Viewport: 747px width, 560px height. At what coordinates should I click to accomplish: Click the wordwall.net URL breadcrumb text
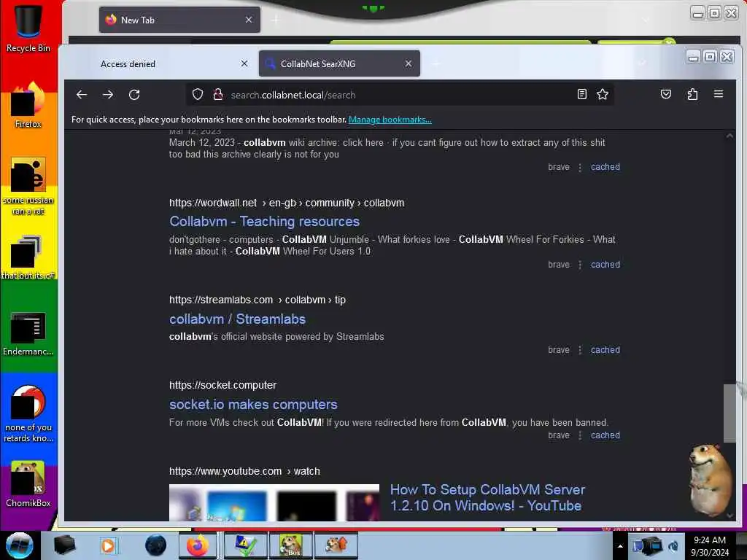[x=286, y=203]
